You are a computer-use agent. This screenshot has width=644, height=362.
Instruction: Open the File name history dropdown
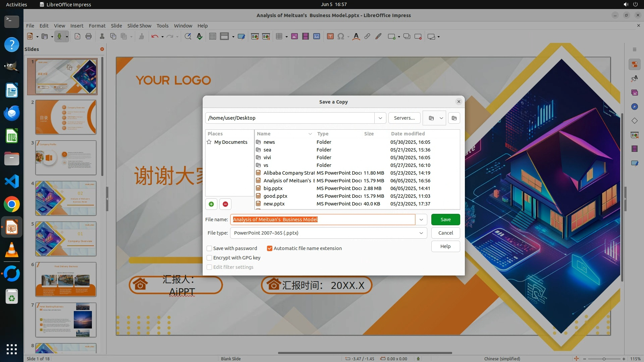coord(421,220)
